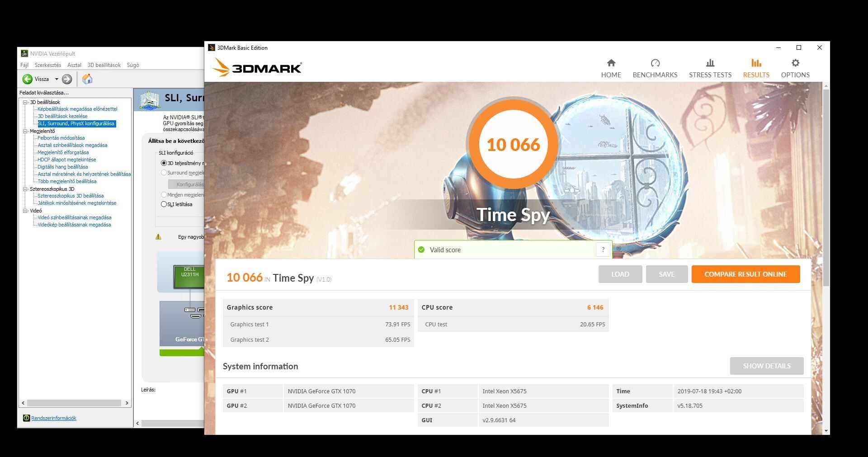Image resolution: width=868 pixels, height=457 pixels.
Task: Select Megjelenítő elforgatása tree item
Action: tap(63, 152)
